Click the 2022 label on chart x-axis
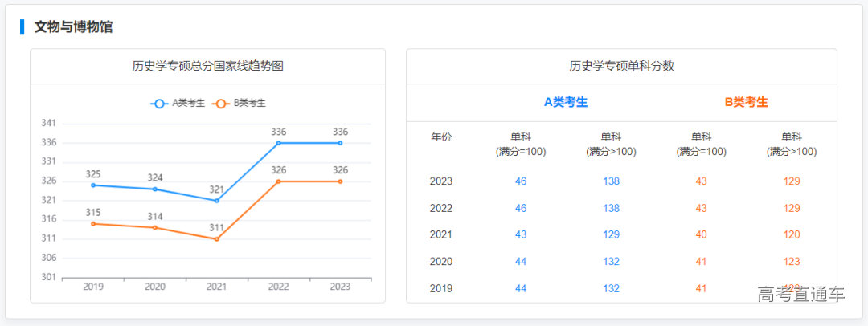This screenshot has height=326, width=868. [x=279, y=287]
